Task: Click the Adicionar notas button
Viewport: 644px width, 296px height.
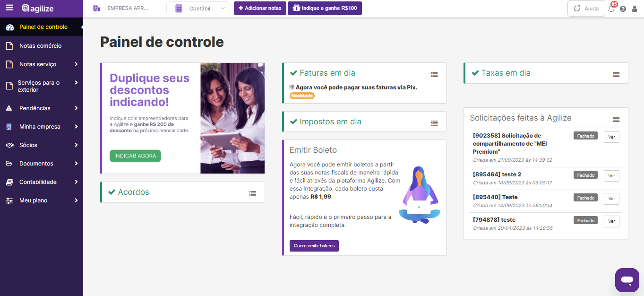Action: tap(260, 9)
